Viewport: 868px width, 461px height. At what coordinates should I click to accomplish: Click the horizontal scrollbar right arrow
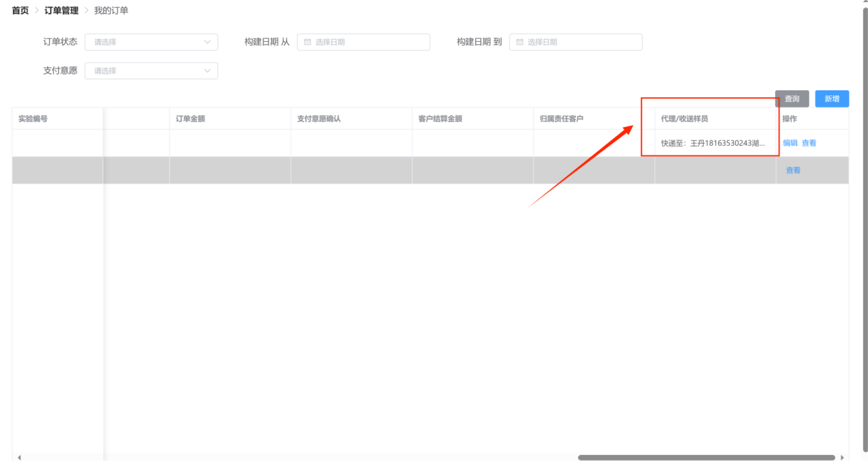(x=842, y=458)
